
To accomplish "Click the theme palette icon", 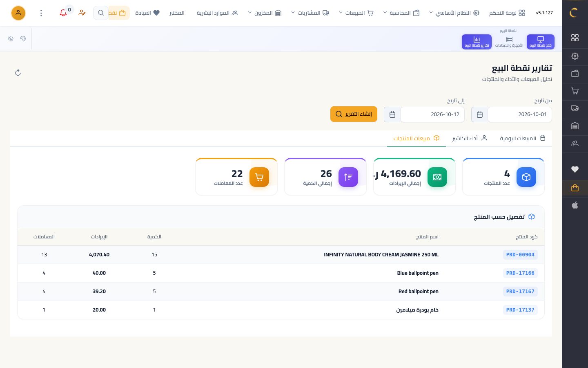I will point(23,38).
